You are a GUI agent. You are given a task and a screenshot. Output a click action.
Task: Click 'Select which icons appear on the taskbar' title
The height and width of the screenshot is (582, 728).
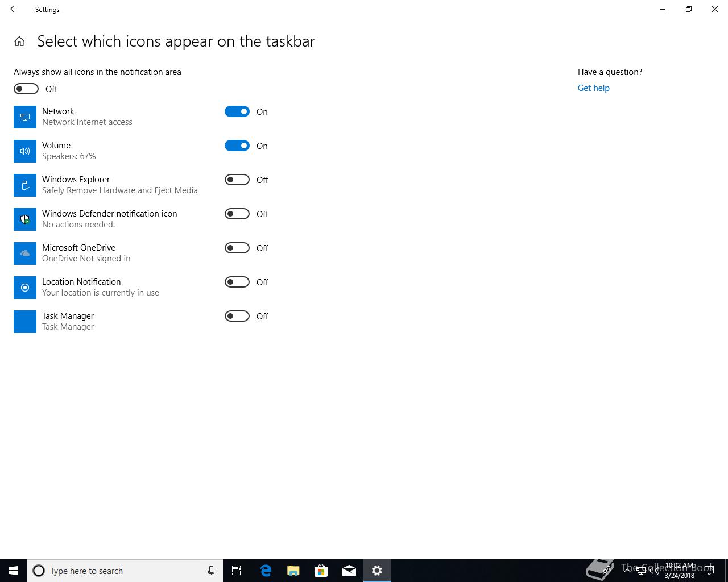click(x=176, y=41)
